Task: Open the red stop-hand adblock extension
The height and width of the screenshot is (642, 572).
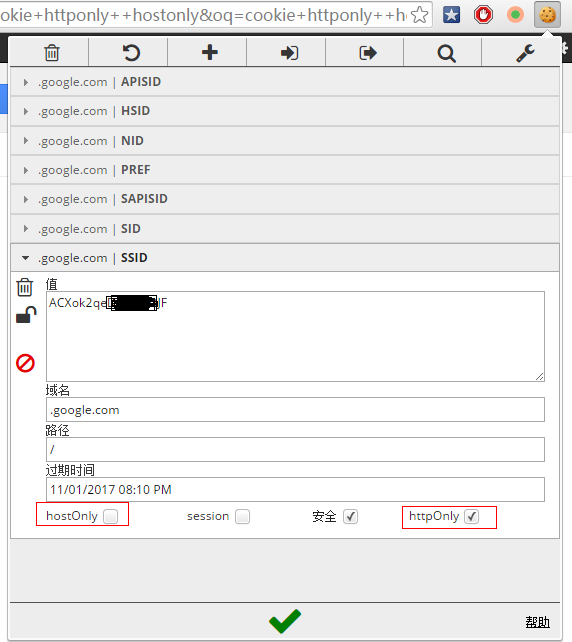Action: click(483, 15)
